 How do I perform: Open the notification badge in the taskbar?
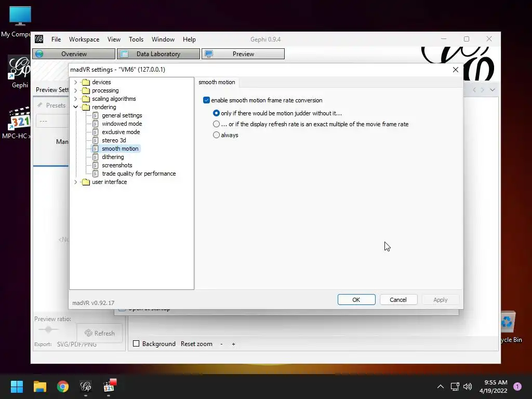[x=517, y=387]
